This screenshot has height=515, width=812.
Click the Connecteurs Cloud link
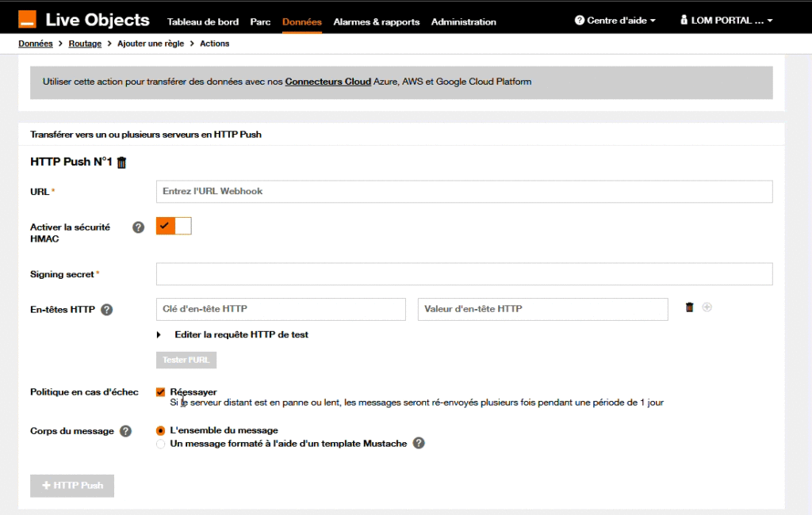click(327, 82)
